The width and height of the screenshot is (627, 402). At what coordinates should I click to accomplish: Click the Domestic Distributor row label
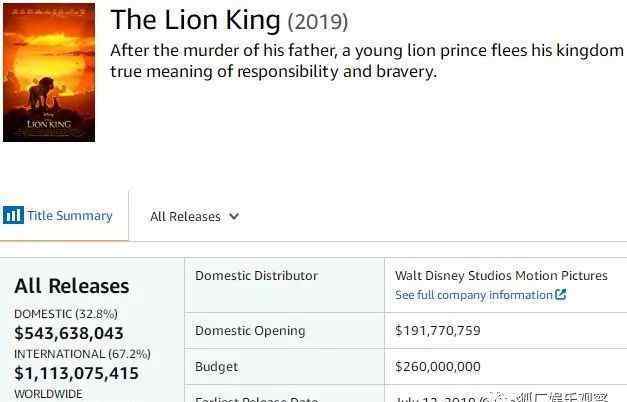pos(256,275)
